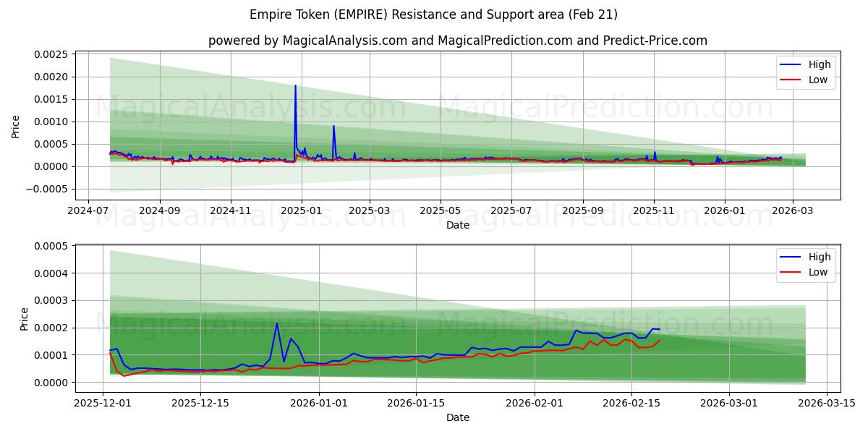The height and width of the screenshot is (434, 868).
Task: Click the bottom chart x-axis label '2026-02-01'
Action: pyautogui.click(x=535, y=402)
